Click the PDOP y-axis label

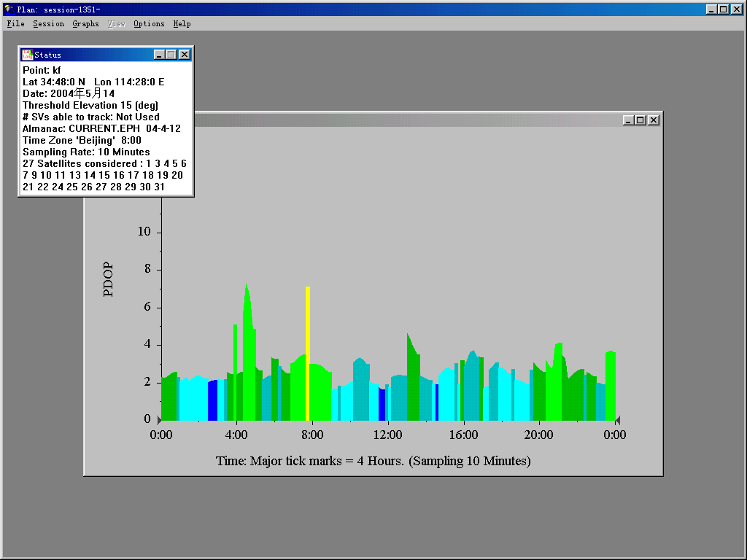coord(108,279)
